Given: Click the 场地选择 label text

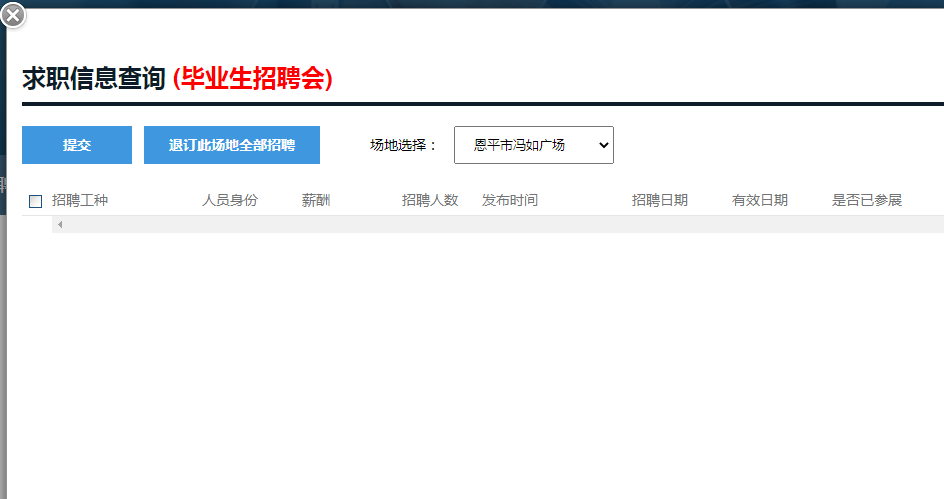Looking at the screenshot, I should pos(404,145).
